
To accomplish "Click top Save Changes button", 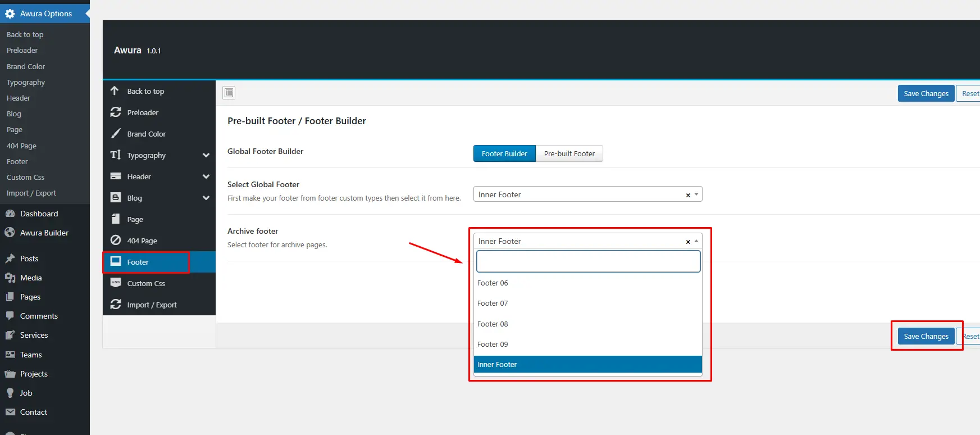I will 926,93.
